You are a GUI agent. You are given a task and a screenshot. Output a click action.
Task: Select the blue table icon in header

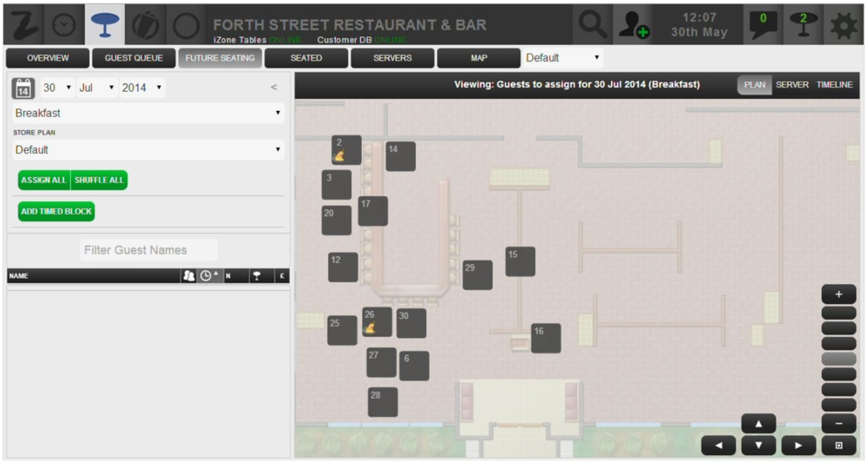click(105, 25)
